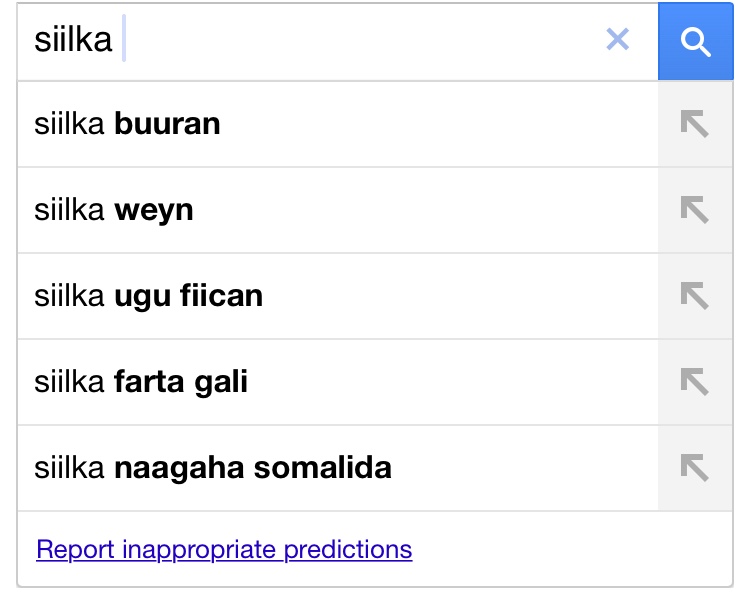Select the 'siilka buuran' suggestion
750x592 pixels.
point(338,124)
